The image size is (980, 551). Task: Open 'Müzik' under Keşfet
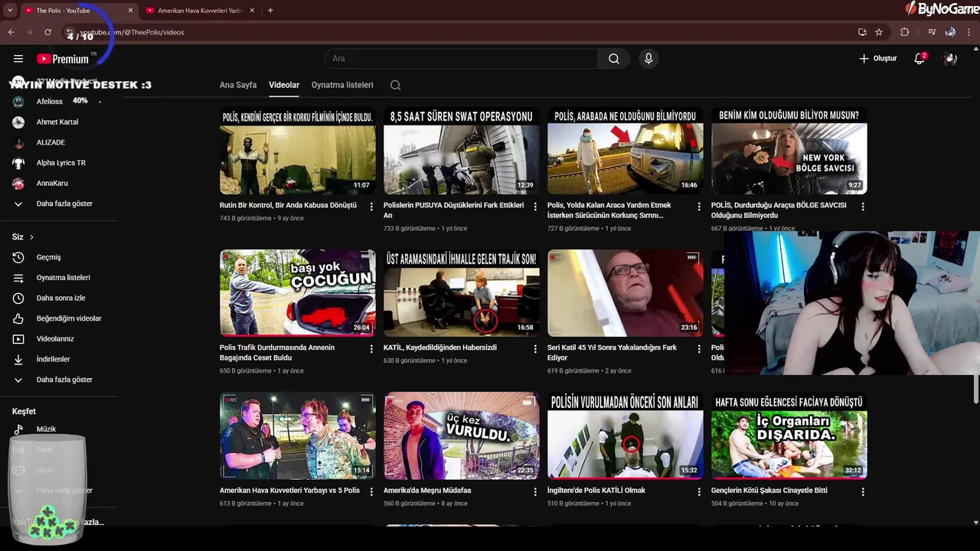(46, 429)
